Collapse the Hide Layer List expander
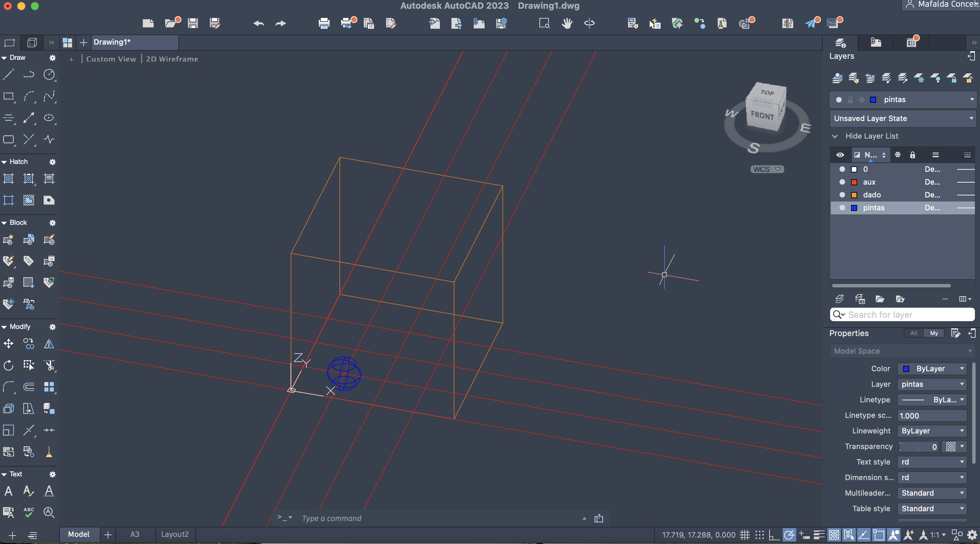 (x=835, y=136)
